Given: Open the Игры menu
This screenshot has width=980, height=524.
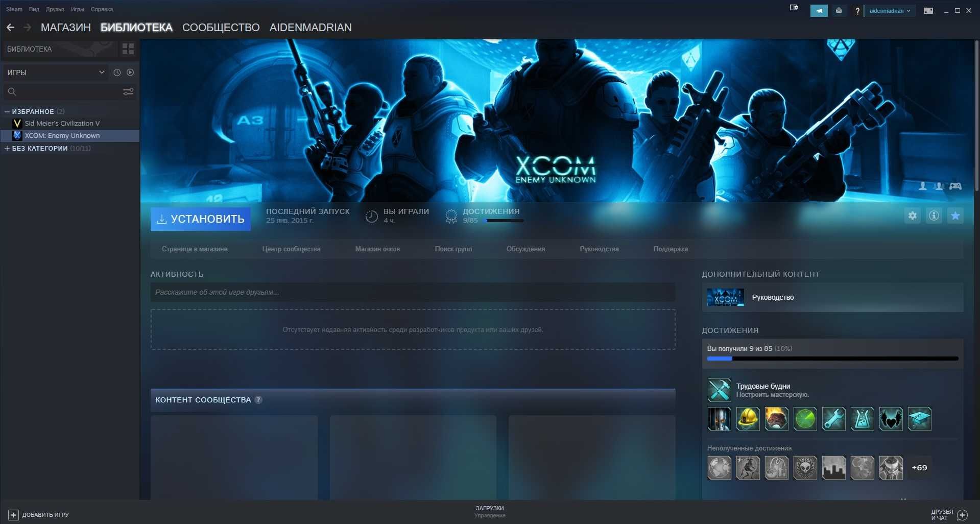Looking at the screenshot, I should pos(77,9).
